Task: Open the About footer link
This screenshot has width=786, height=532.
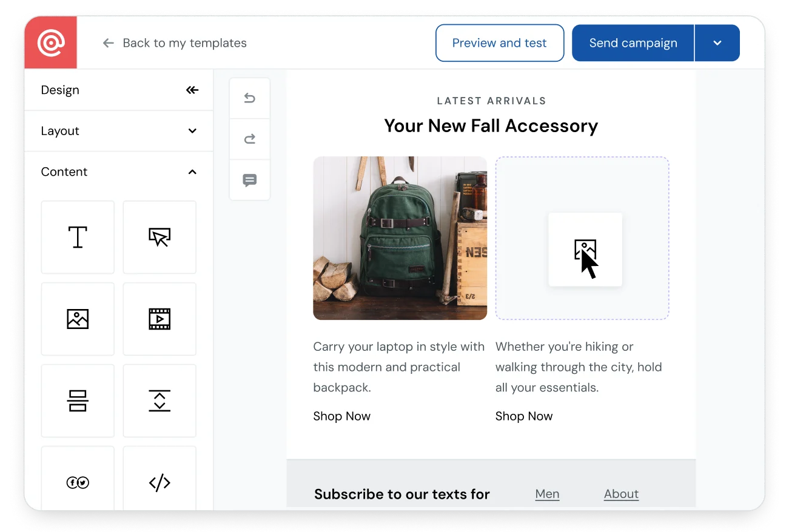Action: (621, 494)
